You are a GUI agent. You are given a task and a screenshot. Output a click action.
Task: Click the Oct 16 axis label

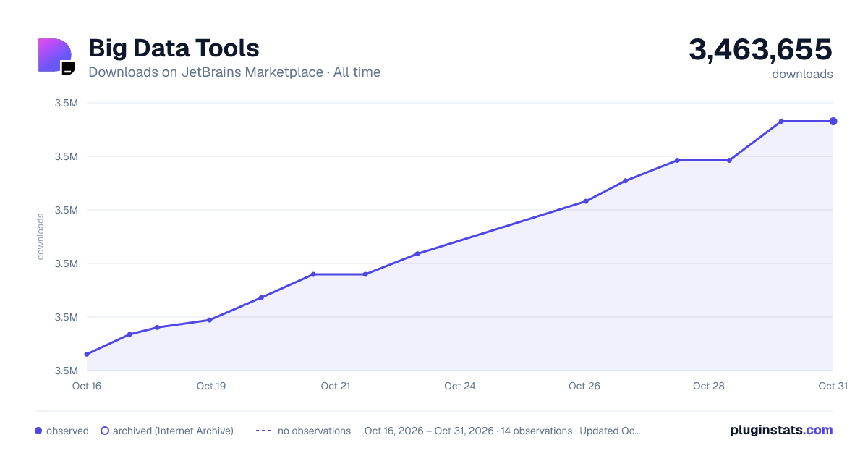pyautogui.click(x=87, y=386)
